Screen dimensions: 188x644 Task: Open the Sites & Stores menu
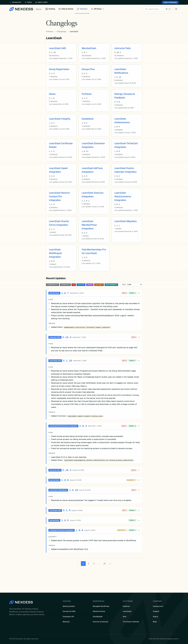tap(66, 9)
